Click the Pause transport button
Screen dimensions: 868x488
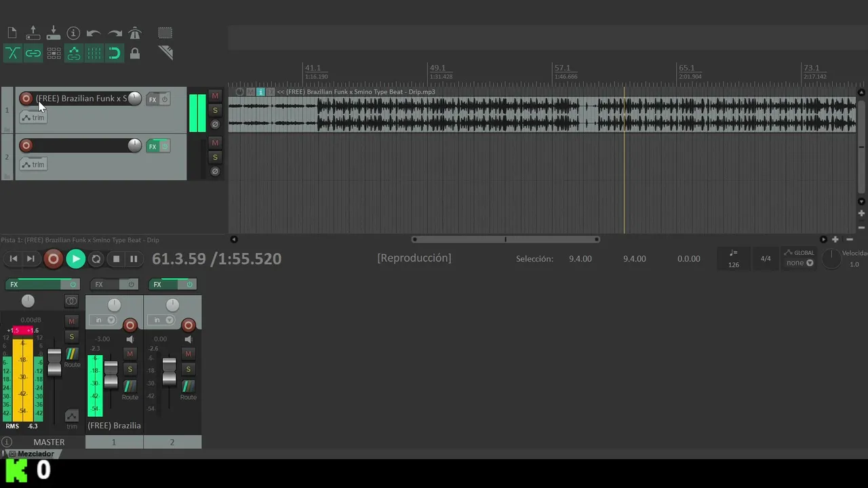pyautogui.click(x=134, y=259)
